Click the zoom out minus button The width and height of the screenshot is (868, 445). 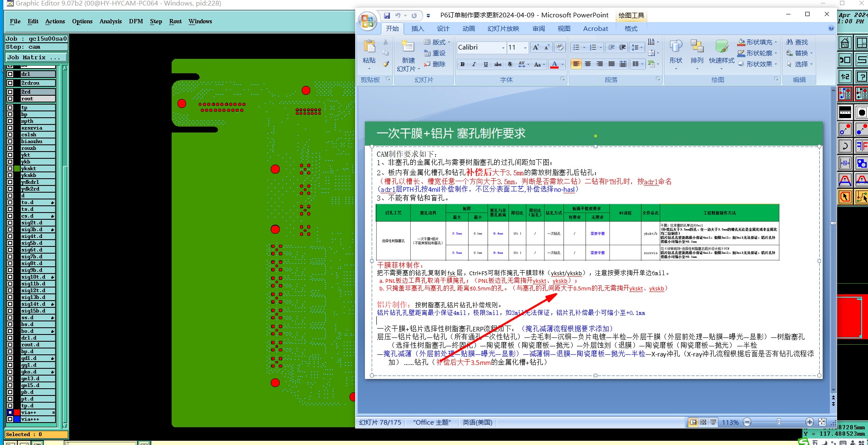pos(747,422)
